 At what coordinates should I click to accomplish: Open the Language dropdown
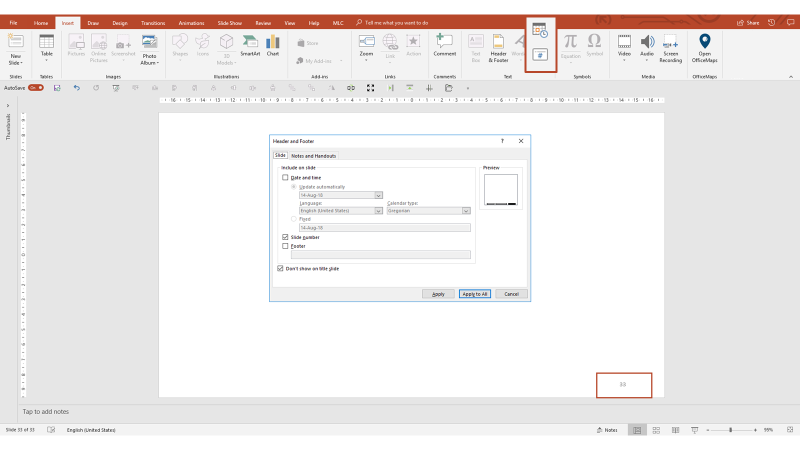coord(379,211)
